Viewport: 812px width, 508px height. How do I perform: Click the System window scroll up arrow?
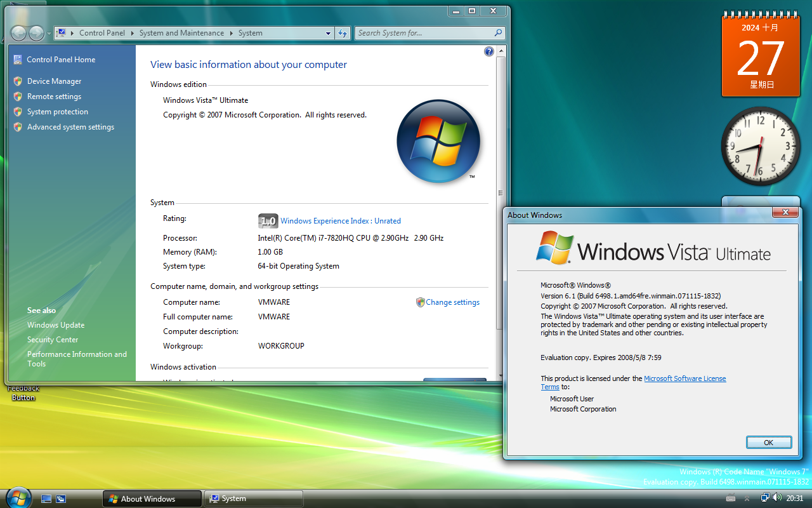click(501, 50)
